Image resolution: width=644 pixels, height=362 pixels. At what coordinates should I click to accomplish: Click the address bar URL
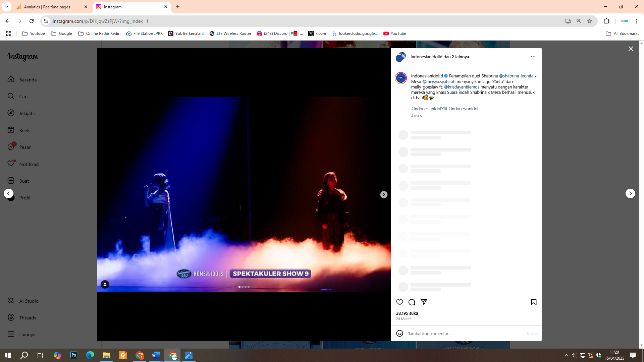coord(101,21)
